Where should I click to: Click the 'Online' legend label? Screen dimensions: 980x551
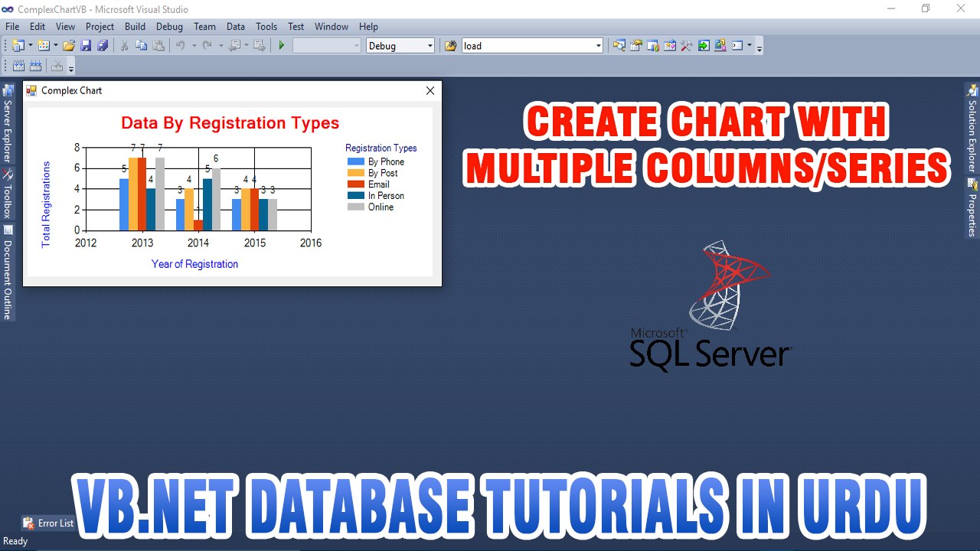pyautogui.click(x=381, y=207)
